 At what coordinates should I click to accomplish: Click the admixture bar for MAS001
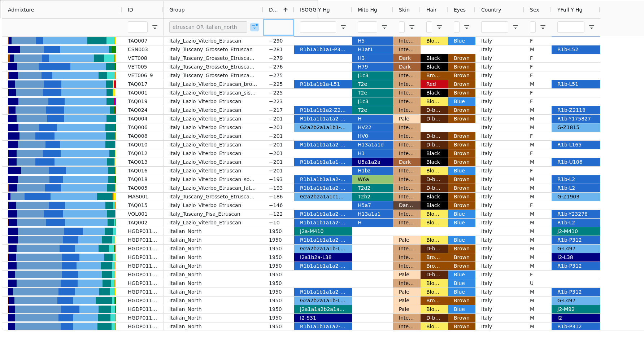[x=62, y=197]
